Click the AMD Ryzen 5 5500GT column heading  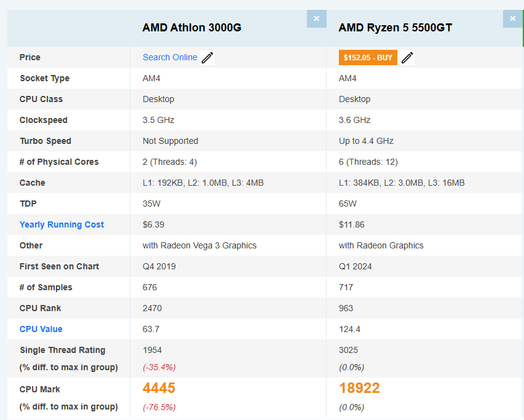(395, 28)
